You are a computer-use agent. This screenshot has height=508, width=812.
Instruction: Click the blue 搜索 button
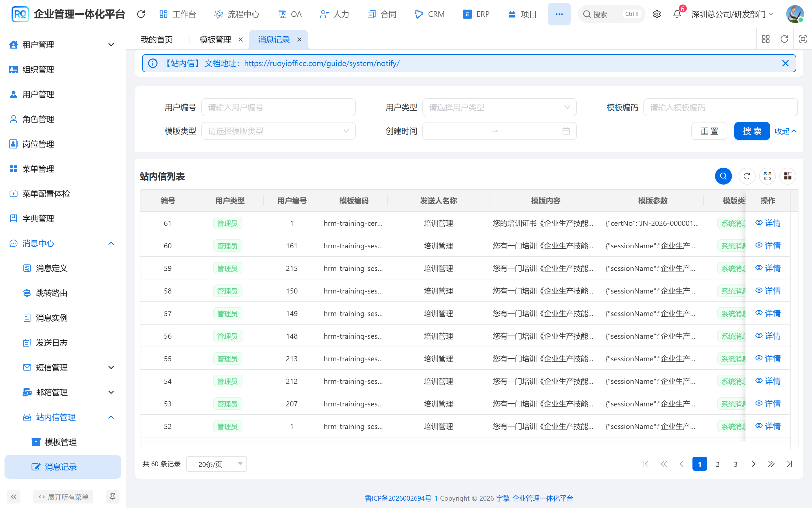[x=752, y=131]
